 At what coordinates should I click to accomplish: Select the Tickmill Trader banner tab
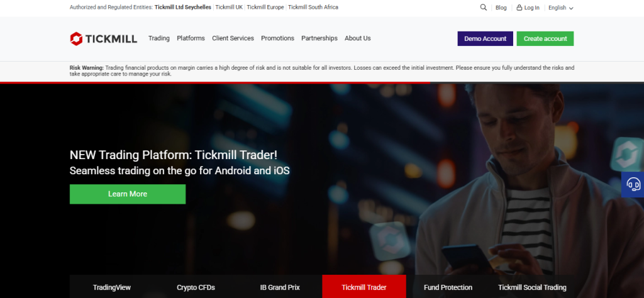point(364,287)
